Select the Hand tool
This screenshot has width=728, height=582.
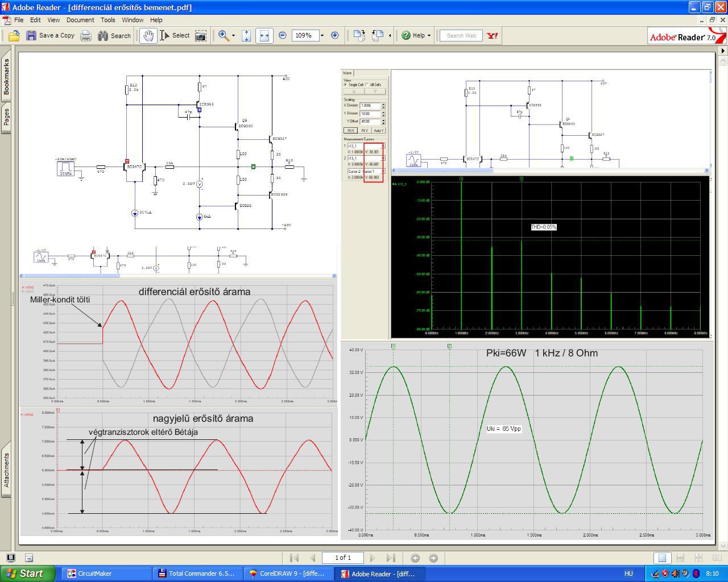tap(148, 36)
